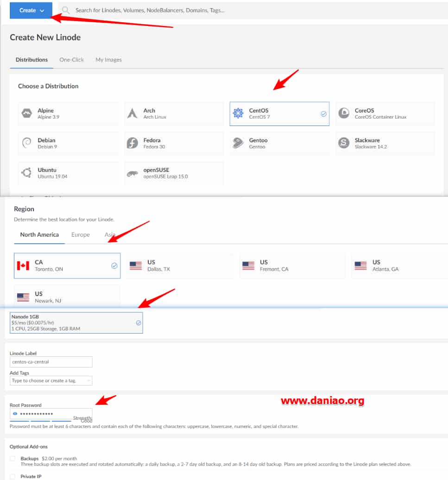Click the search magnifier icon
The height and width of the screenshot is (480, 448).
coord(65,10)
